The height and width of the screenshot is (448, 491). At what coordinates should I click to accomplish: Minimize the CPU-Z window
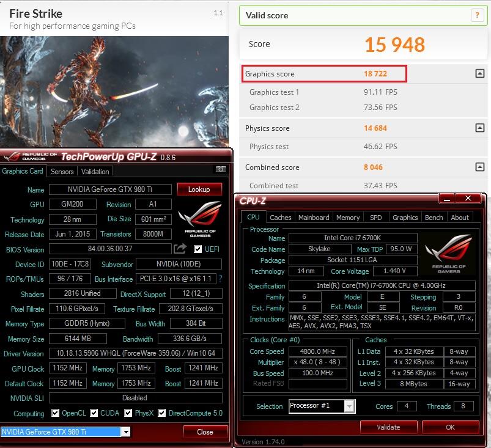pyautogui.click(x=447, y=198)
